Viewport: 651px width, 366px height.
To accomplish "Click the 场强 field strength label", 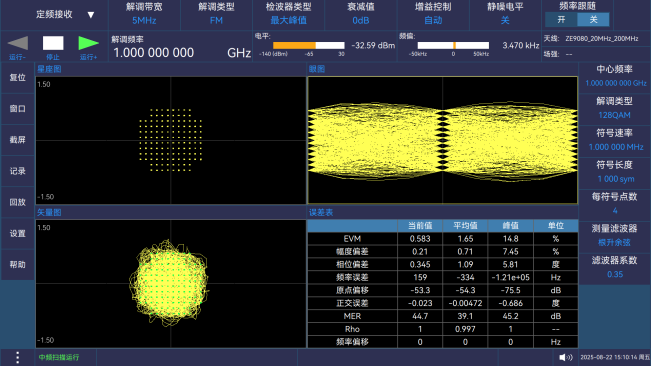I will (x=551, y=54).
